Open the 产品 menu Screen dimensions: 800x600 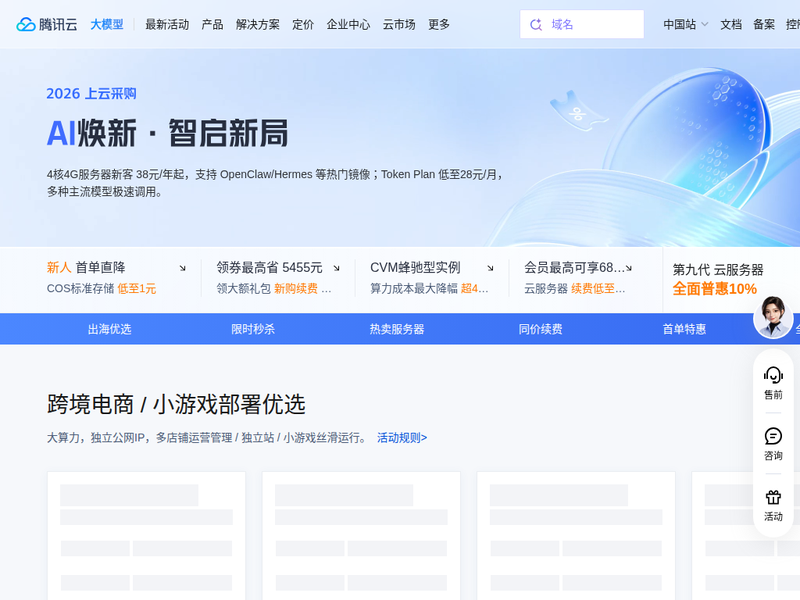[212, 24]
